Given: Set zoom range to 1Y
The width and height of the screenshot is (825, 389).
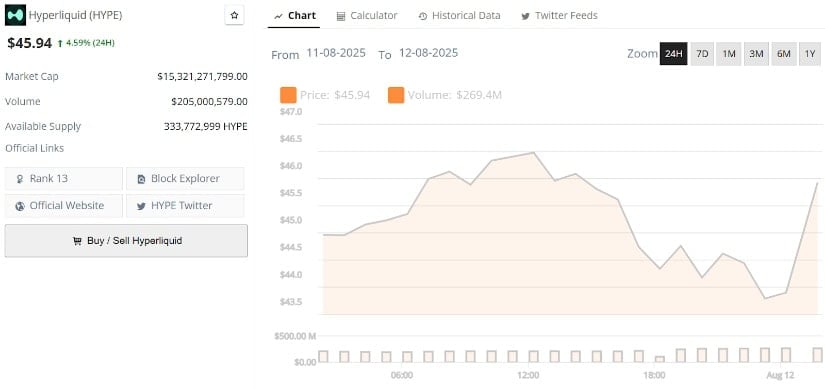Looking at the screenshot, I should [x=810, y=54].
